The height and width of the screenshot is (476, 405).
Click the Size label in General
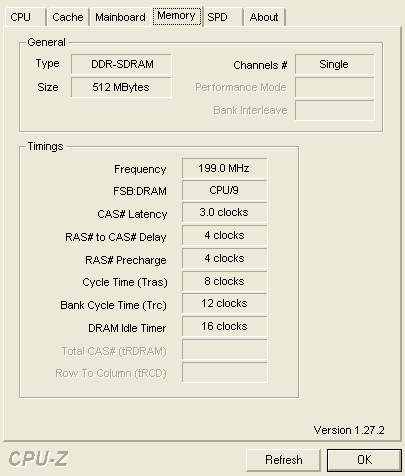click(48, 87)
